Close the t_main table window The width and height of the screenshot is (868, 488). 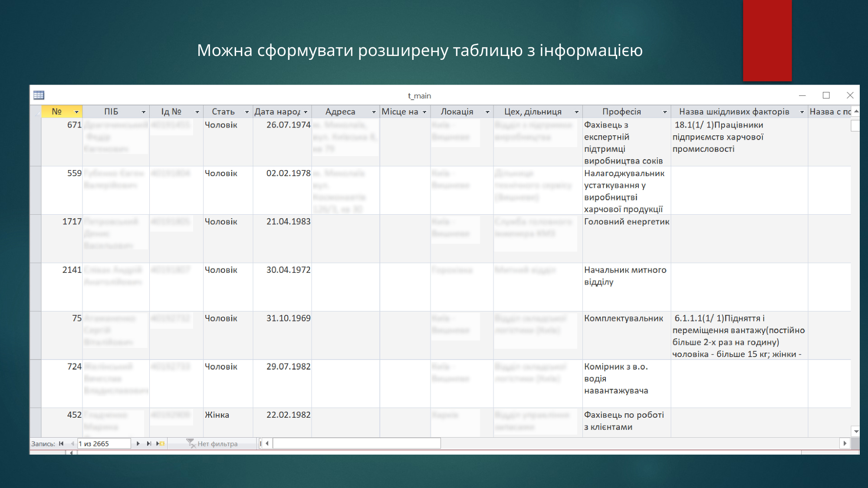point(850,95)
